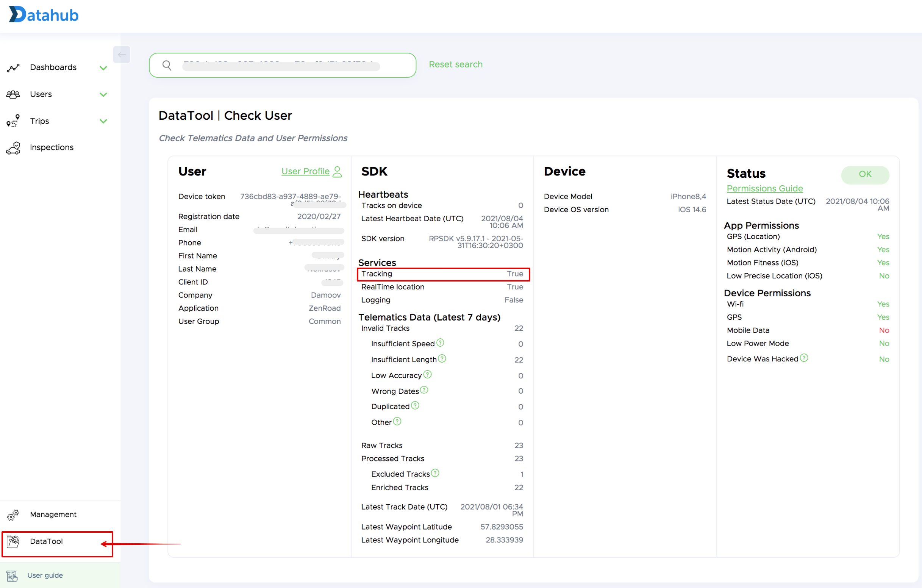Click the Latest Waypoint Latitude 57.8293055
This screenshot has width=922, height=588.
(x=502, y=527)
